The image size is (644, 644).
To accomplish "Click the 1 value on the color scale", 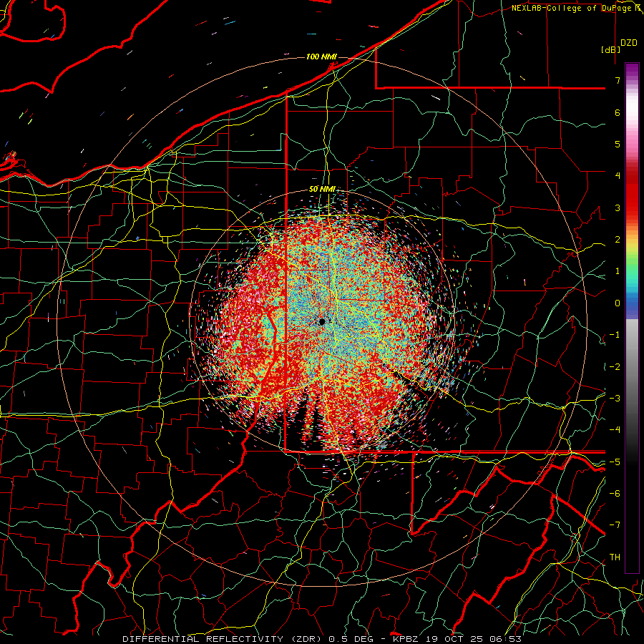I will [618, 271].
